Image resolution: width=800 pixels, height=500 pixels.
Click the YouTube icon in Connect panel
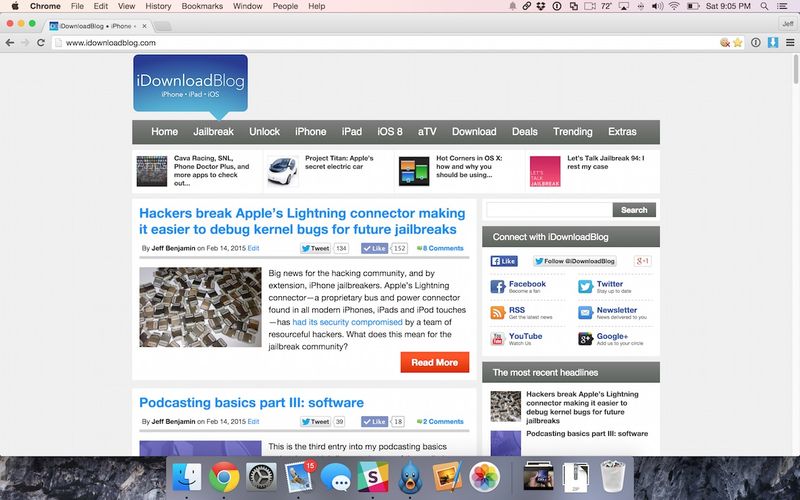click(x=497, y=339)
